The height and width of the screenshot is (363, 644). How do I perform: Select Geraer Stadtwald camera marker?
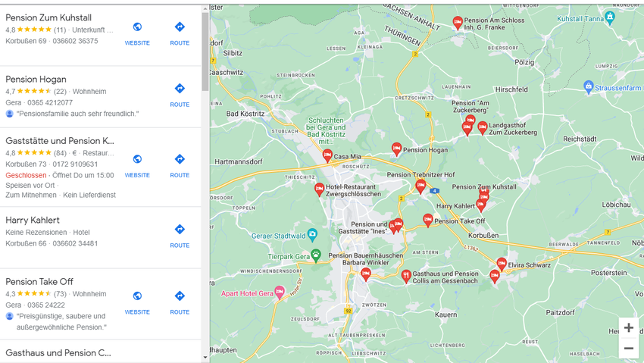[x=312, y=235]
